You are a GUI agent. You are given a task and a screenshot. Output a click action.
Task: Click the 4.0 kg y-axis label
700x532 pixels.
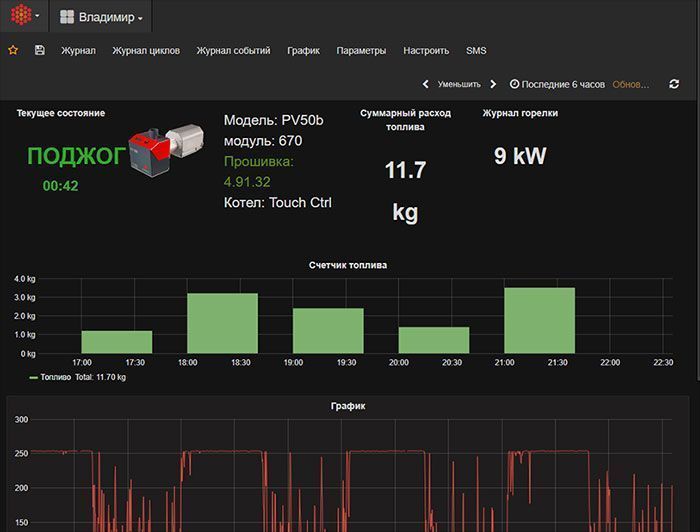(25, 279)
